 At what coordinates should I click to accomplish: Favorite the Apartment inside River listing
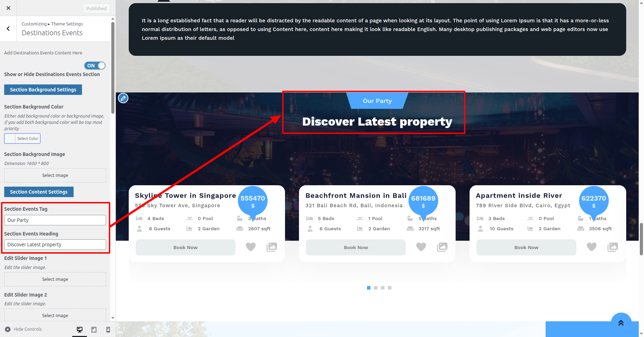591,247
